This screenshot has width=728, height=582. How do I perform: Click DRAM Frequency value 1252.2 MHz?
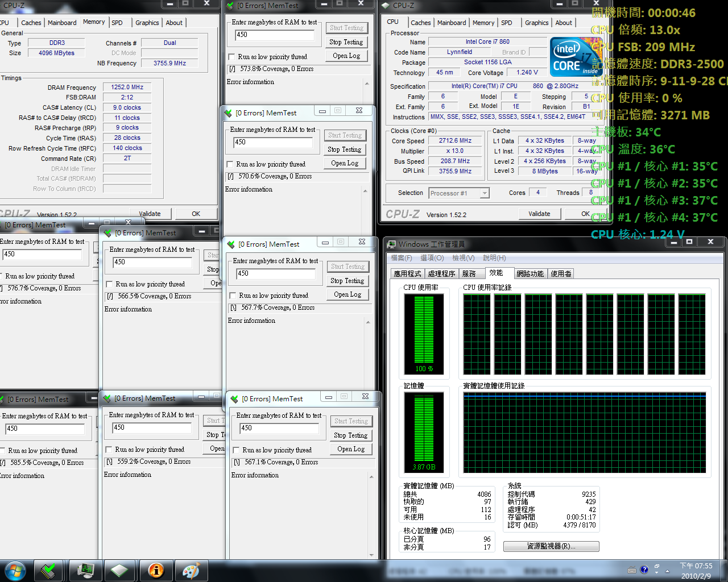tap(127, 88)
